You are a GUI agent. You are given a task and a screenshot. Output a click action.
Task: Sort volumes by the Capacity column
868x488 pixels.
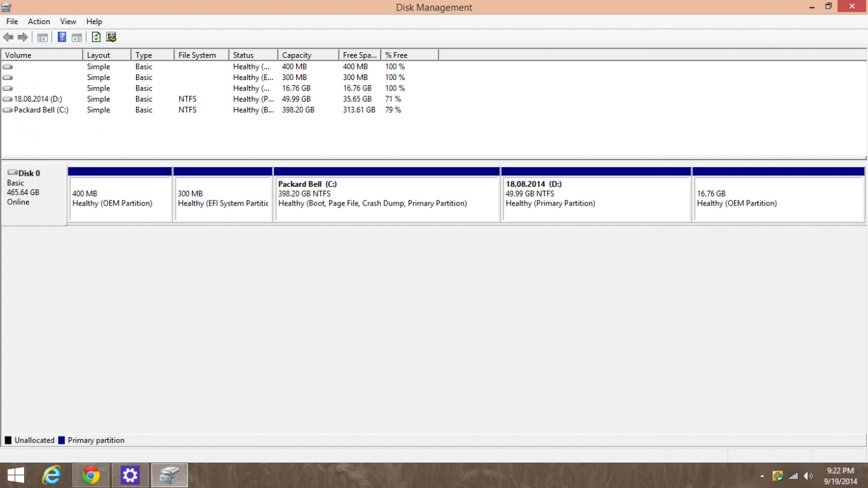coord(308,55)
